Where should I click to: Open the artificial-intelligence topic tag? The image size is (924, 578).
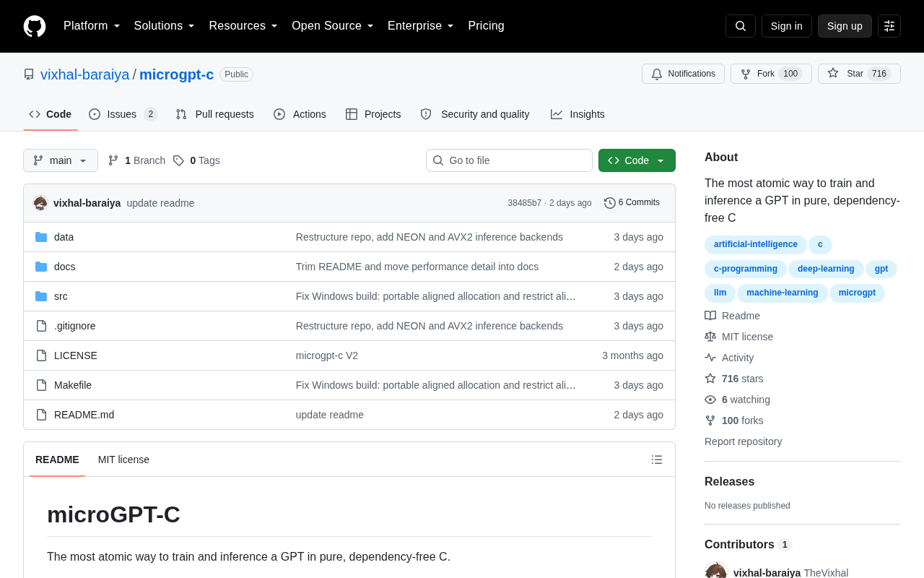click(756, 244)
